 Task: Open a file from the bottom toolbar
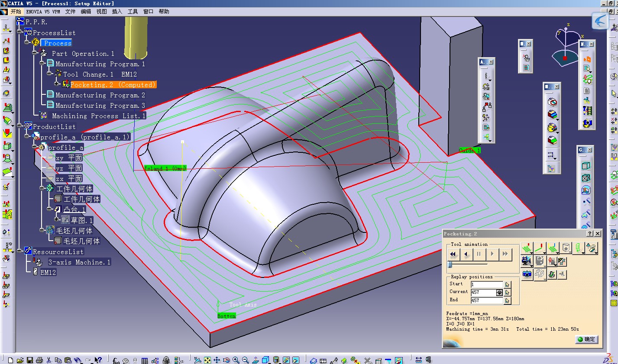[20, 360]
